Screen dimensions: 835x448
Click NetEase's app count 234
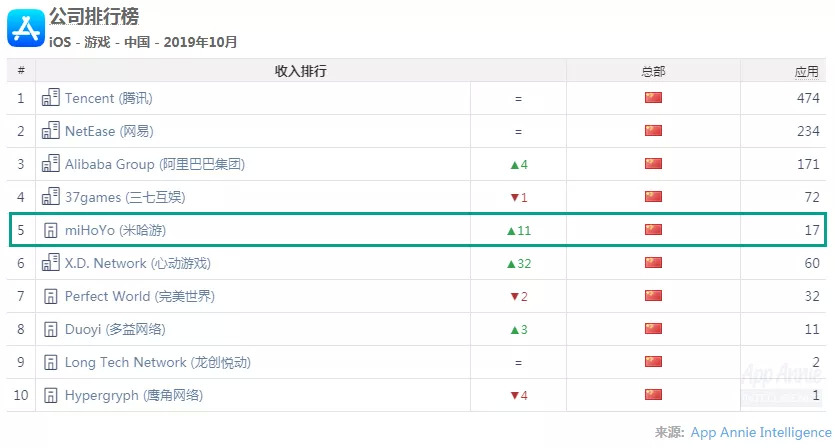click(806, 131)
